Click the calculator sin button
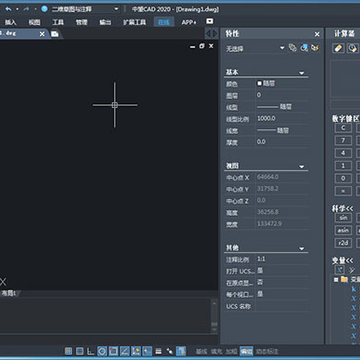Image resolution: width=360 pixels, height=360 pixels. [x=343, y=218]
